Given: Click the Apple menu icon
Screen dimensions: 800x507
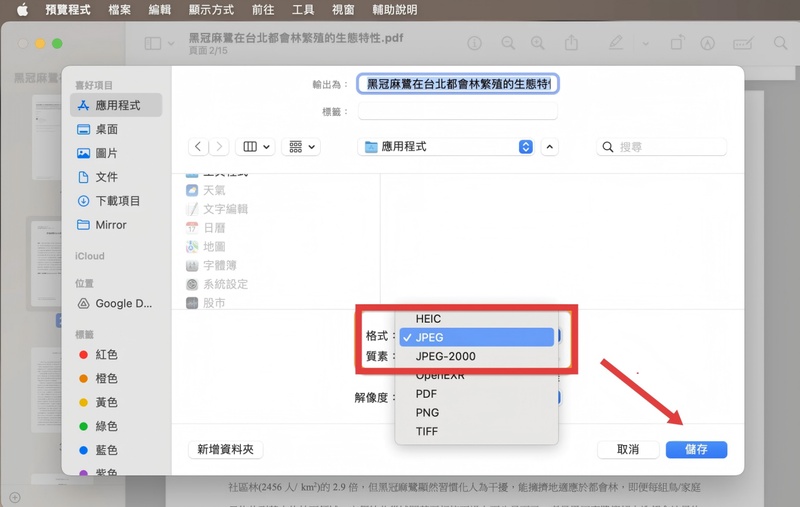Looking at the screenshot, I should 21,10.
